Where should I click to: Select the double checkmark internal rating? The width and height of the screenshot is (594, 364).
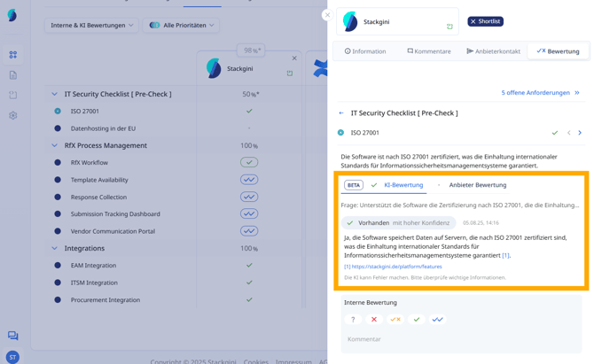coord(437,320)
